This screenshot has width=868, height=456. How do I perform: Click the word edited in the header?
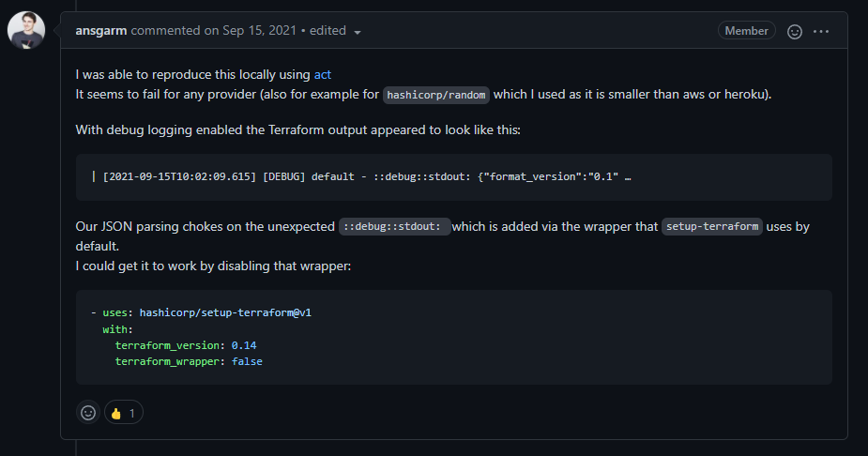click(x=327, y=30)
